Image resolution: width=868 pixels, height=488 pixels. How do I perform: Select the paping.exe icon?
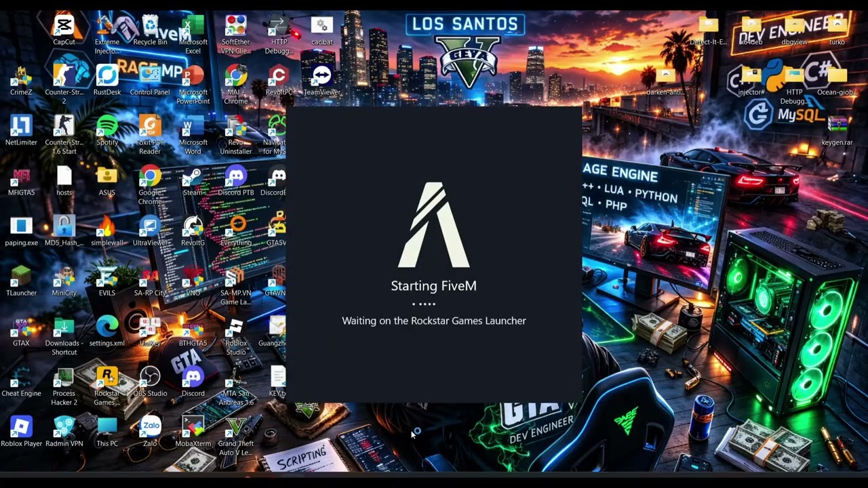coord(21,227)
